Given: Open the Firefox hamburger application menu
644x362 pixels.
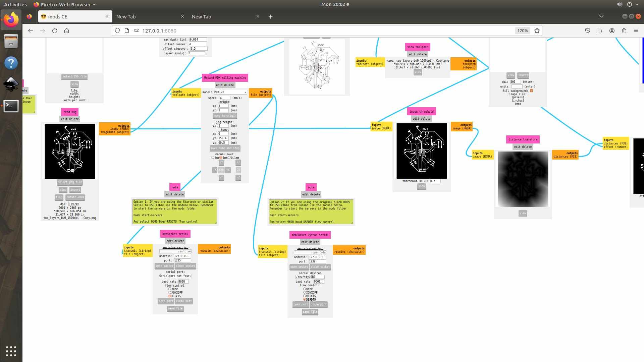Looking at the screenshot, I should point(636,31).
